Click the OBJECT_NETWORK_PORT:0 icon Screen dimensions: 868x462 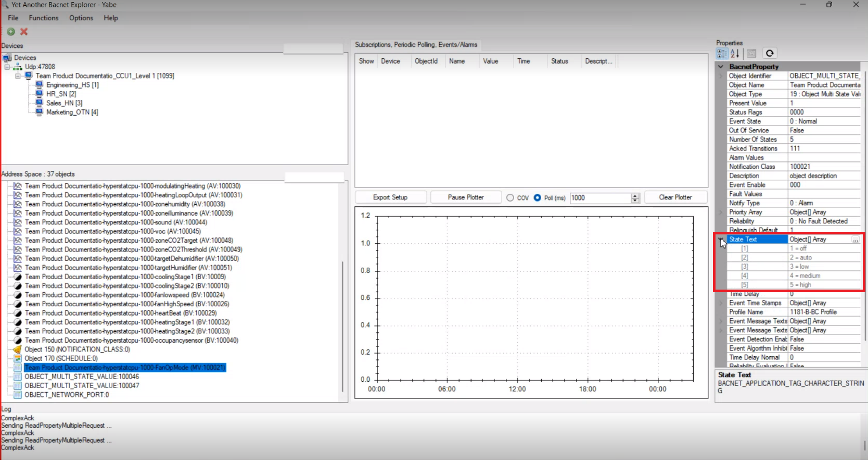[18, 395]
